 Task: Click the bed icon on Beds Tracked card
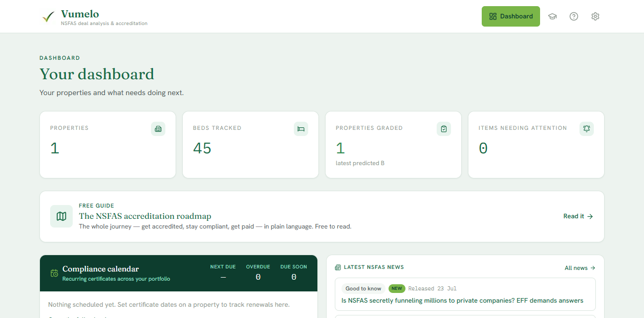(x=301, y=129)
